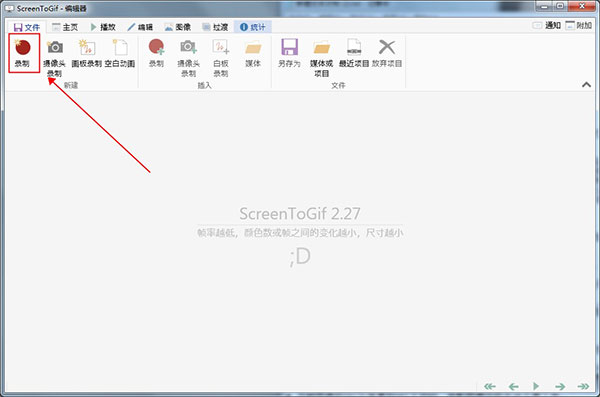Collapse the ribbon with the chevron arrow
Viewport: 600px width, 397px height.
click(586, 85)
